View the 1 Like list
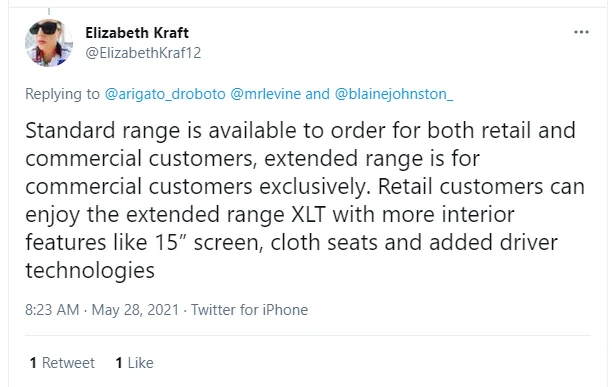The image size is (612, 387). tap(135, 363)
